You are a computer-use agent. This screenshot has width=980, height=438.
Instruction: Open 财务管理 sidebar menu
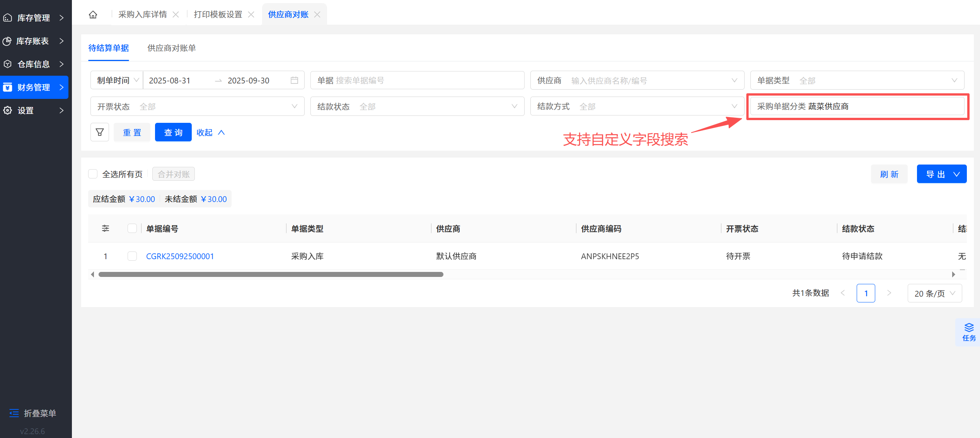tap(34, 87)
